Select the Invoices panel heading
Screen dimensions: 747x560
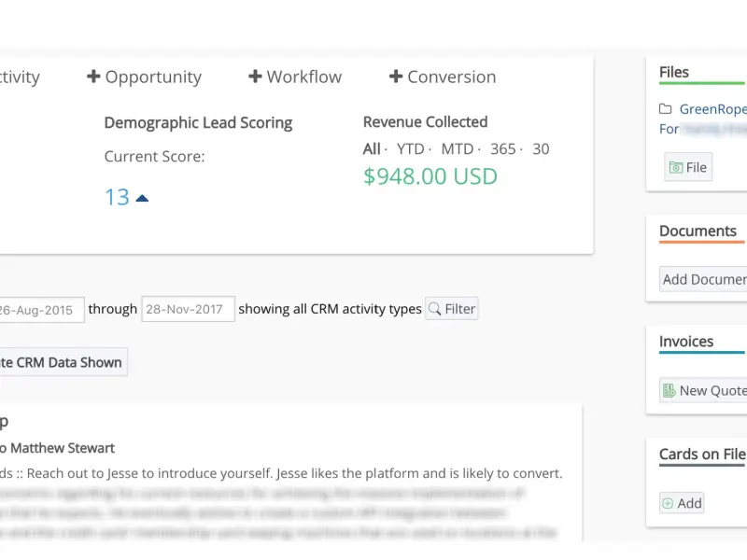click(686, 342)
